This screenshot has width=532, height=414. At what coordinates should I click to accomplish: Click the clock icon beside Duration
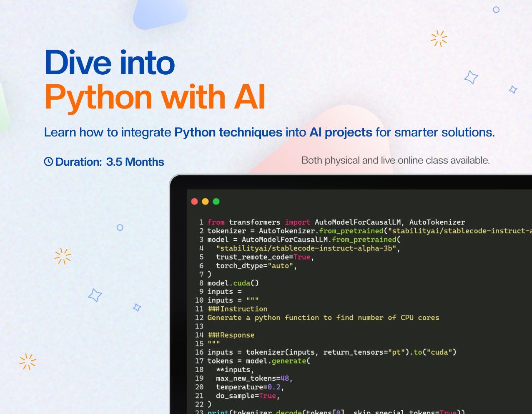[x=49, y=162]
